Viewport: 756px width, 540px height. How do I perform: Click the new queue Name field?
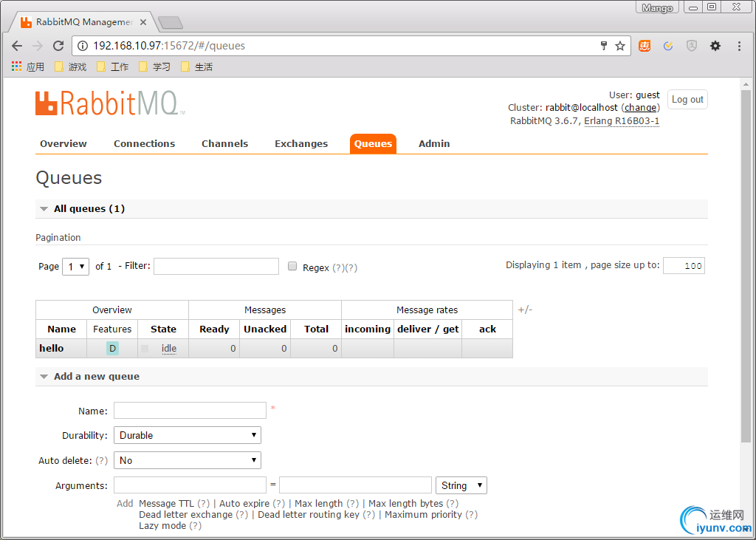(190, 410)
